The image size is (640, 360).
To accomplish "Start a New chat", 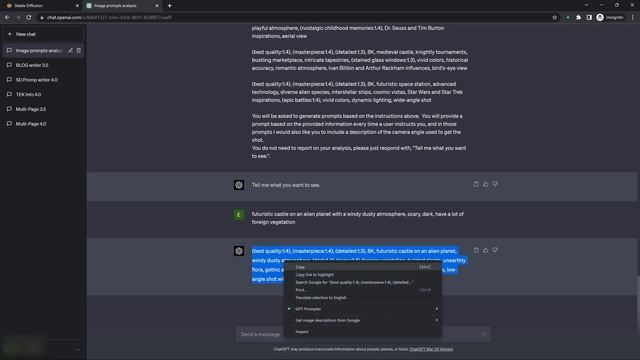I will point(43,34).
